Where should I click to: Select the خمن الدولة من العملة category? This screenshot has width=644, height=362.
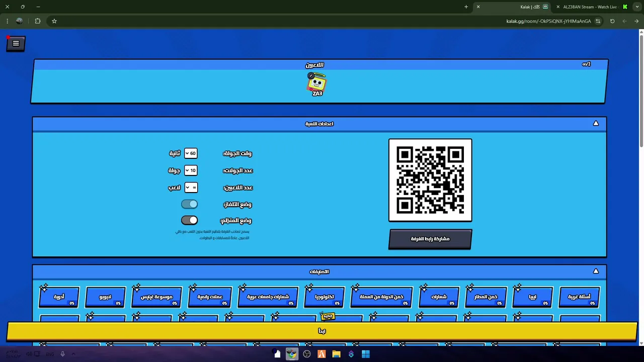click(x=381, y=297)
